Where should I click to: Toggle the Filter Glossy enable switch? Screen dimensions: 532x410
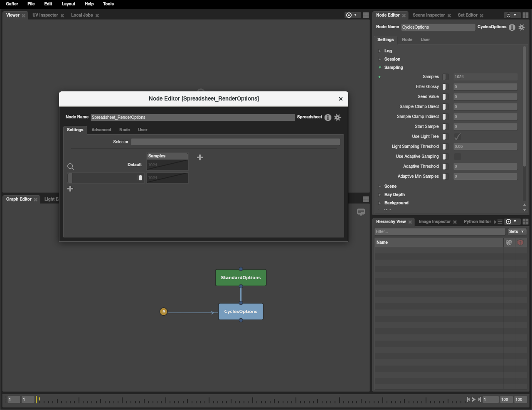click(445, 87)
